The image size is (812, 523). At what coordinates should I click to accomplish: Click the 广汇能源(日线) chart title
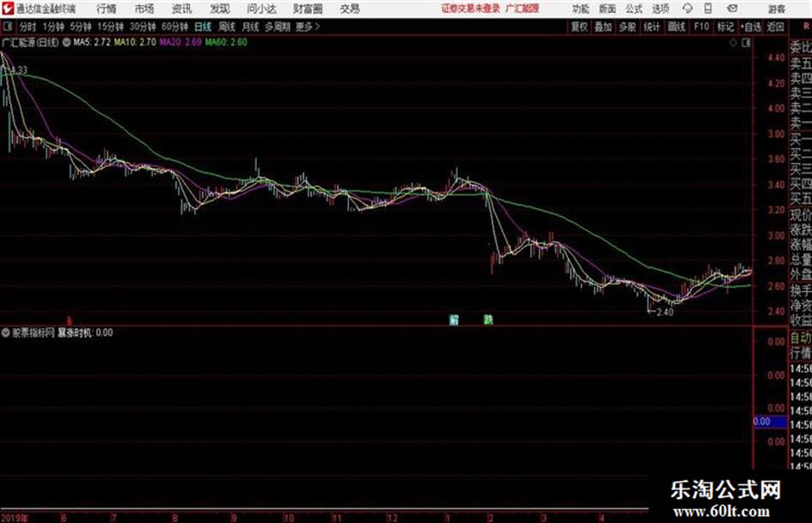[30, 42]
